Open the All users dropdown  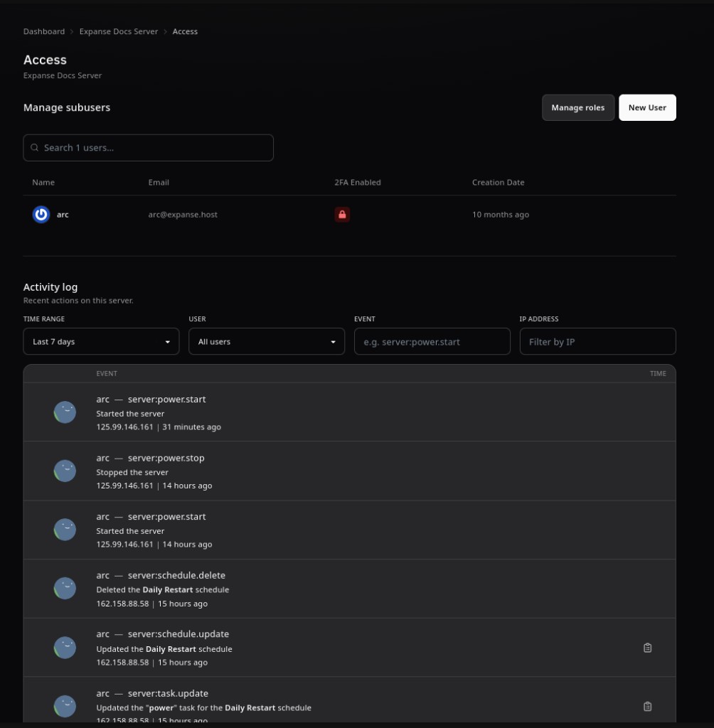point(267,341)
